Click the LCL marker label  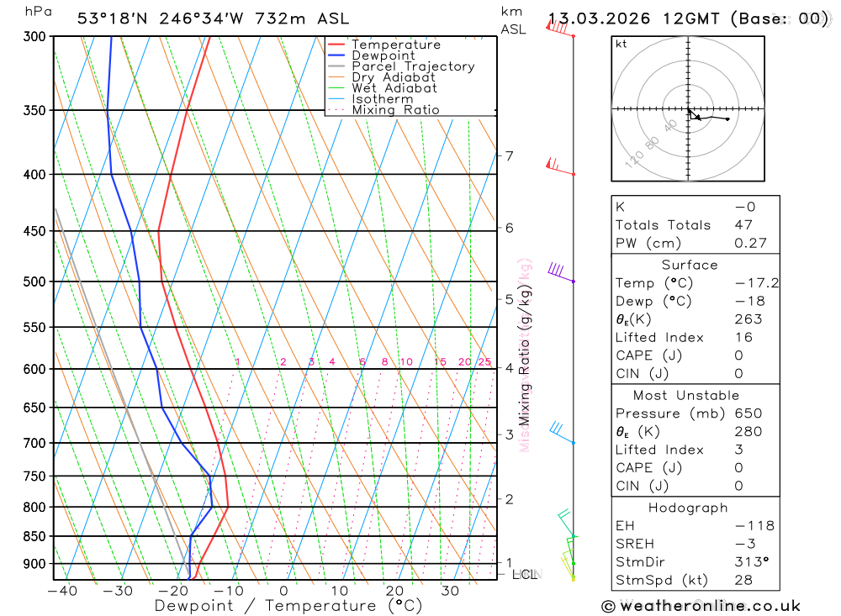pyautogui.click(x=525, y=575)
